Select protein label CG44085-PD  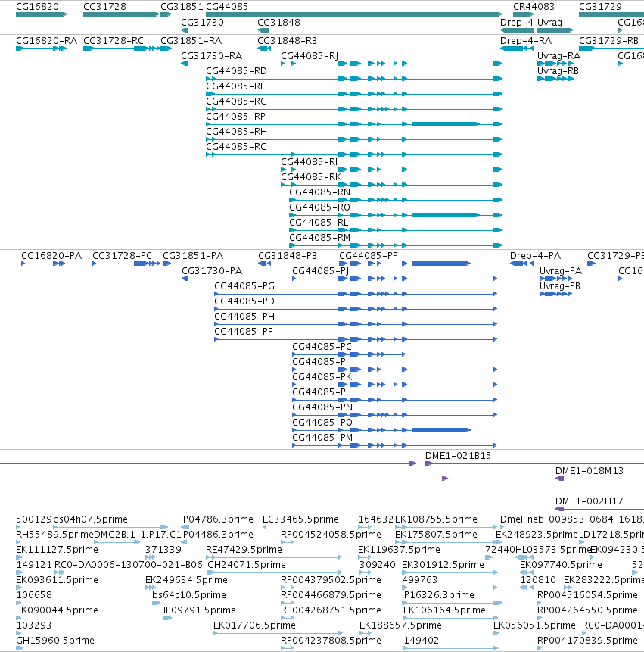pos(244,301)
